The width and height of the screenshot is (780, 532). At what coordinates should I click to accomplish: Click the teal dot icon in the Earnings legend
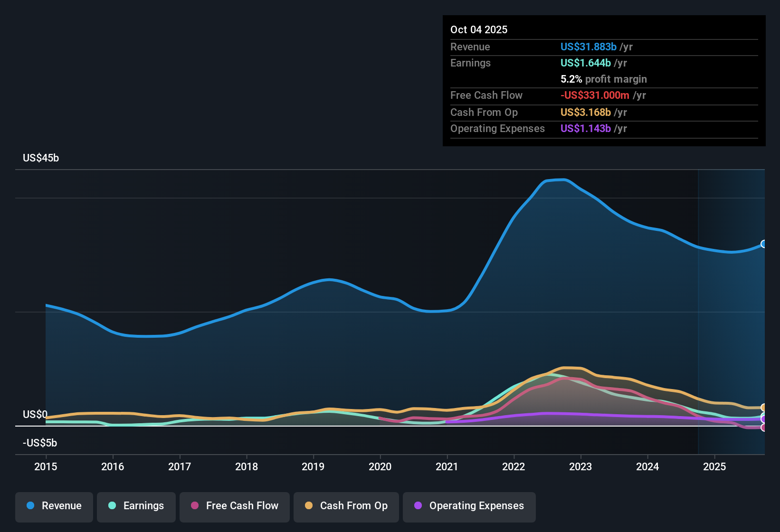[x=112, y=506]
